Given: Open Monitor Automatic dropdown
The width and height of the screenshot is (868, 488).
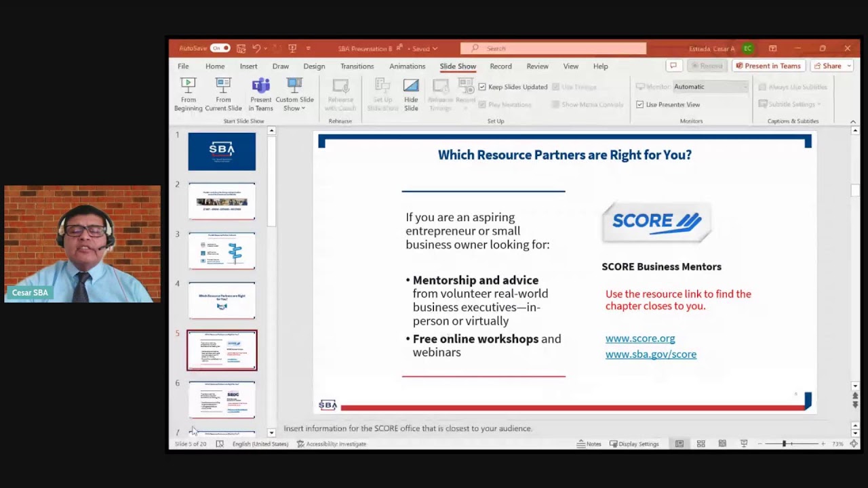Looking at the screenshot, I should (x=710, y=87).
